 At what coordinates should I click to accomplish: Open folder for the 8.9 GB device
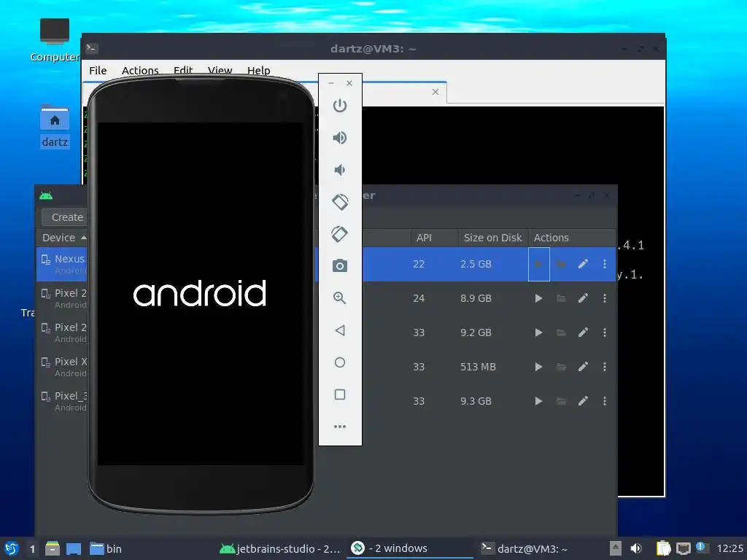(x=561, y=298)
